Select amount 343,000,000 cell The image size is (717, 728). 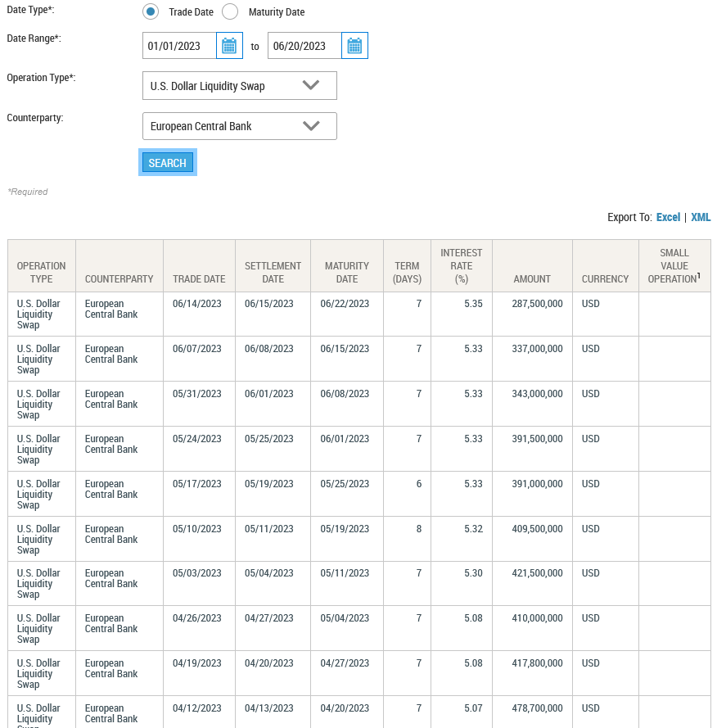coord(532,404)
